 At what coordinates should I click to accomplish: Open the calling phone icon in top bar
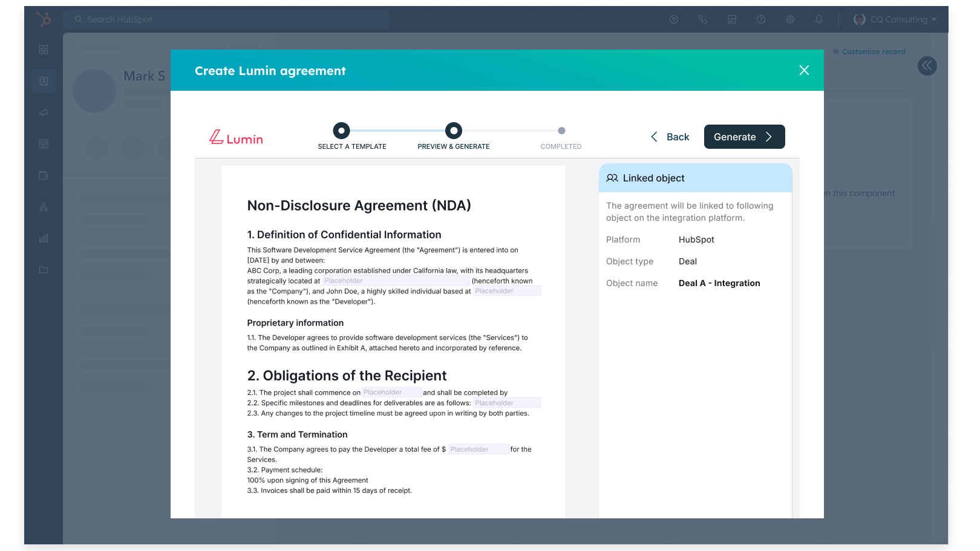[703, 19]
